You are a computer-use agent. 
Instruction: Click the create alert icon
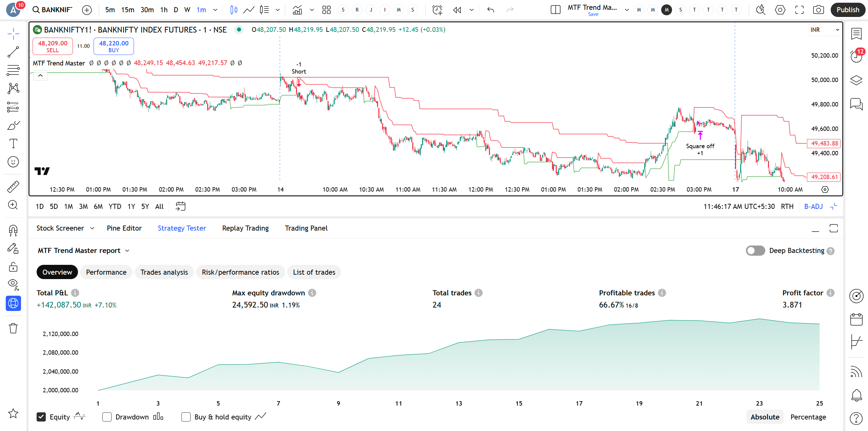tap(437, 10)
